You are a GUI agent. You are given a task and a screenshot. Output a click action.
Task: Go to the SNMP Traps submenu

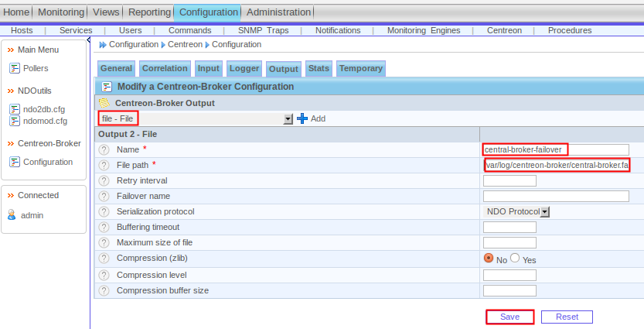point(264,30)
